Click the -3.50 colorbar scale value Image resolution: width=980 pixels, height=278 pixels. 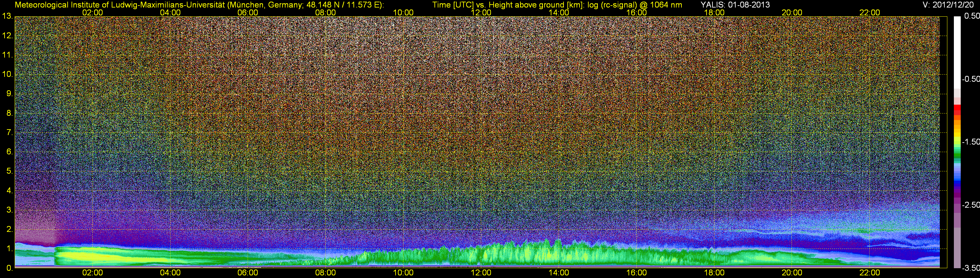(971, 268)
